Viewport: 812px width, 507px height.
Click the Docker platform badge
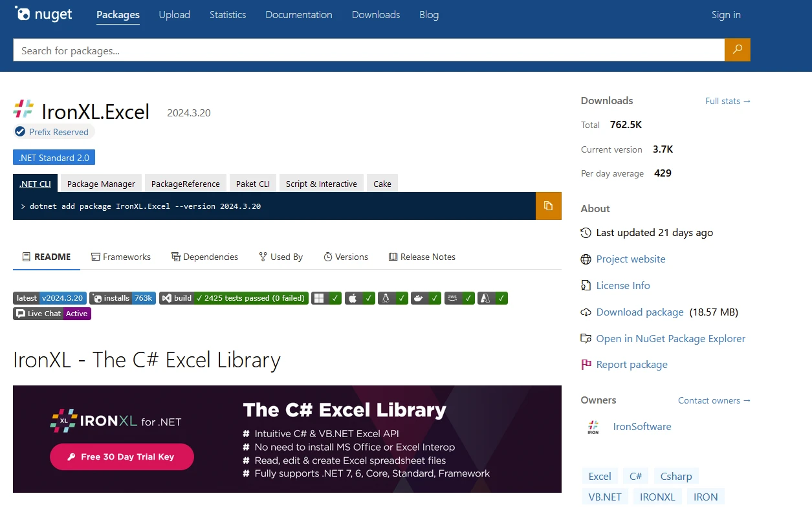point(426,298)
